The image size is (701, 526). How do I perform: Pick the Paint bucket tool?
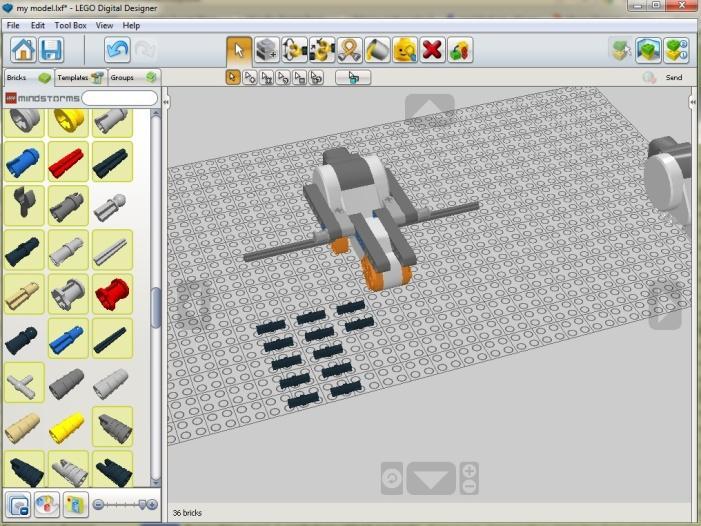377,50
